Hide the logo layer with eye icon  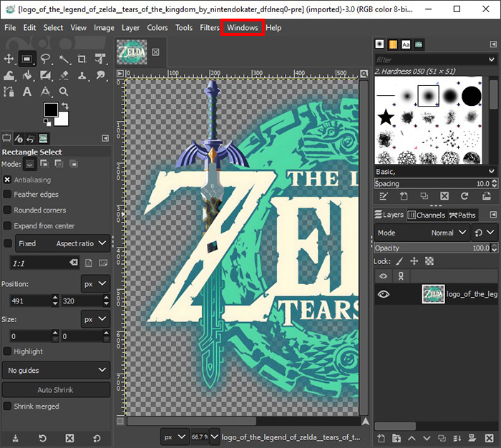click(x=384, y=294)
